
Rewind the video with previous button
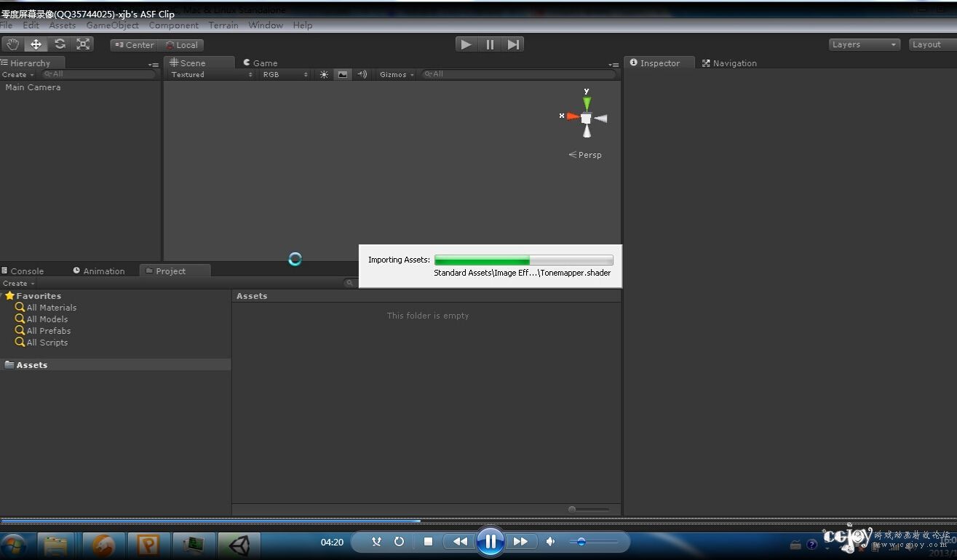(x=460, y=542)
